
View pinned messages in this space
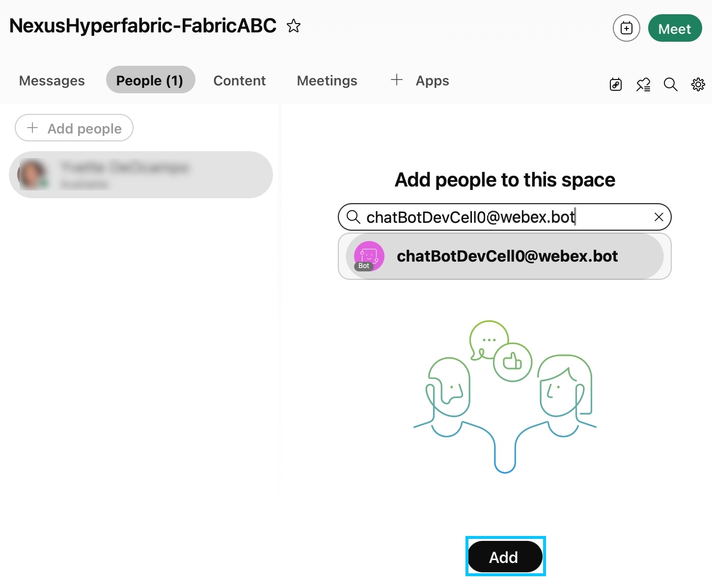pyautogui.click(x=643, y=84)
